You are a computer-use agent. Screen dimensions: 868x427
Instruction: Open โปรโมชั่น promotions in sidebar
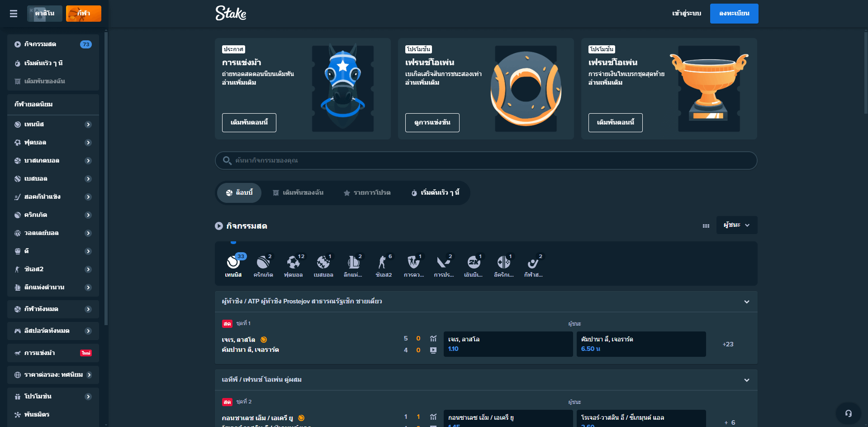(53, 396)
